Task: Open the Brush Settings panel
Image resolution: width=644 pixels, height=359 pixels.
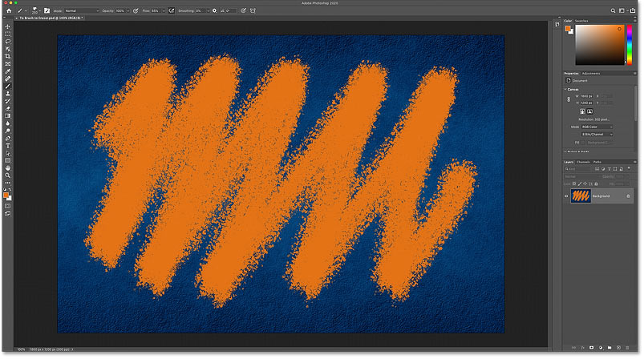Action: coord(47,10)
